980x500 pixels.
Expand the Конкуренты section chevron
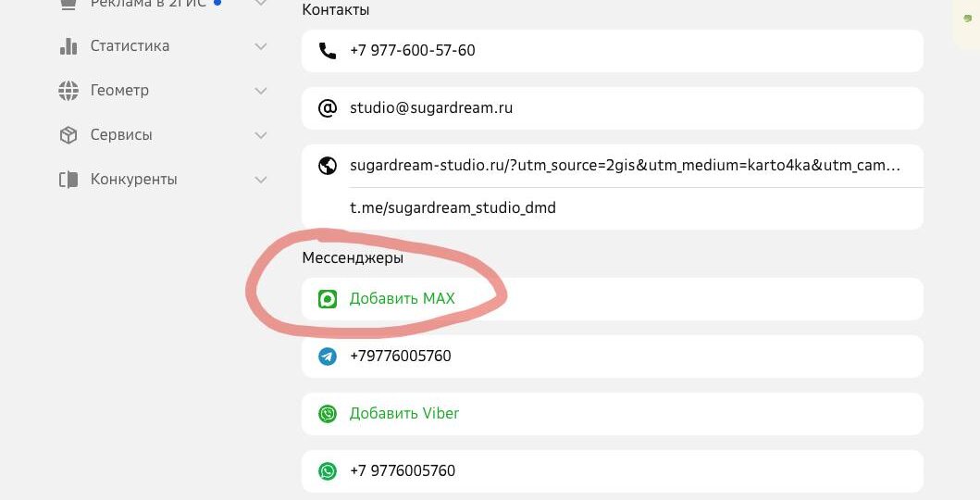point(261,180)
